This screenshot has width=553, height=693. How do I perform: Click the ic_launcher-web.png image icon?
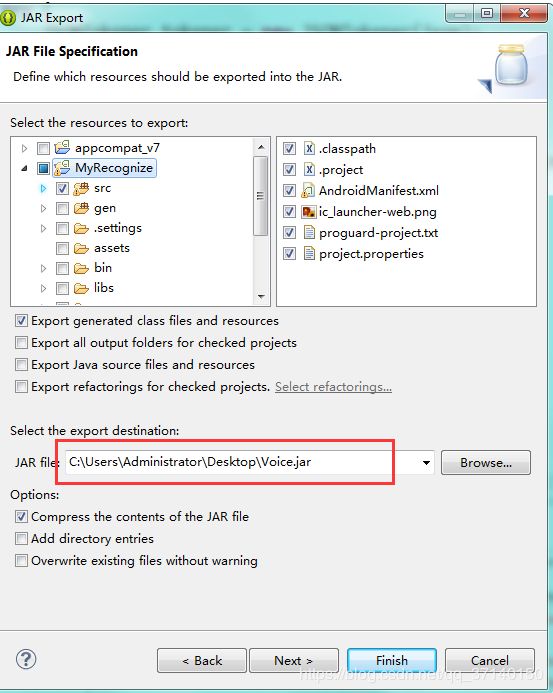point(308,212)
